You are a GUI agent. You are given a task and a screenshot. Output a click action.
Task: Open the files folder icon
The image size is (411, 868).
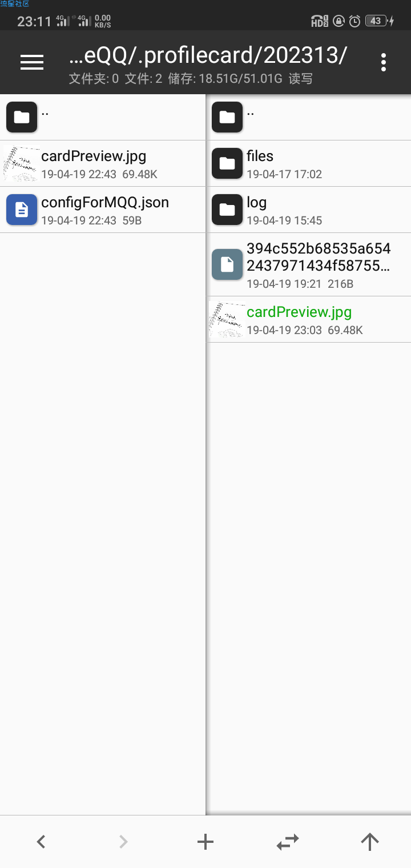point(227,163)
